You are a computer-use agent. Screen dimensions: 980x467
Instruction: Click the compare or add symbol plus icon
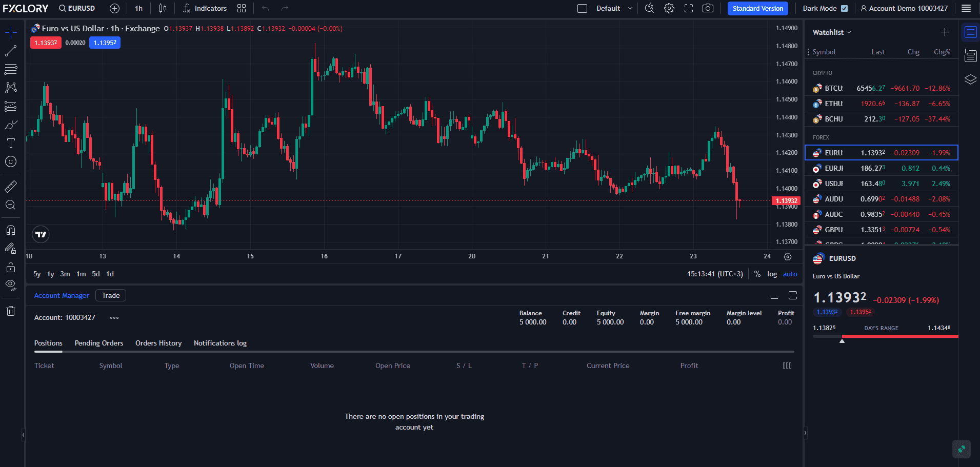[115, 8]
